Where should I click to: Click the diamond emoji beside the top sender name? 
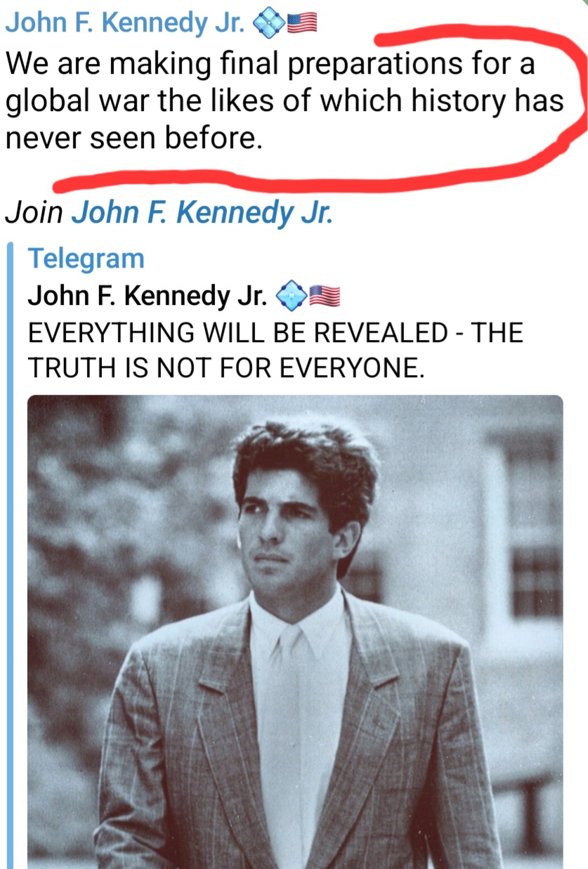(x=273, y=24)
